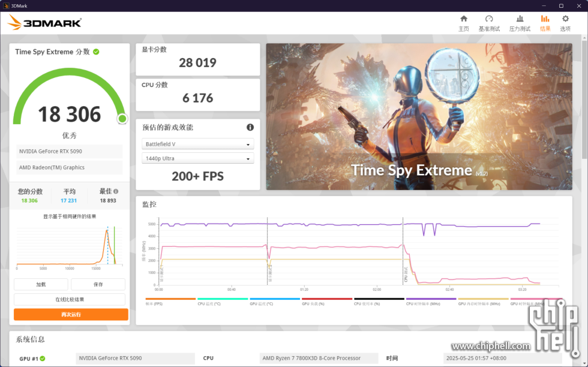Click the AMD Radeon(TM) Graphics label
588x367 pixels.
[x=70, y=167]
